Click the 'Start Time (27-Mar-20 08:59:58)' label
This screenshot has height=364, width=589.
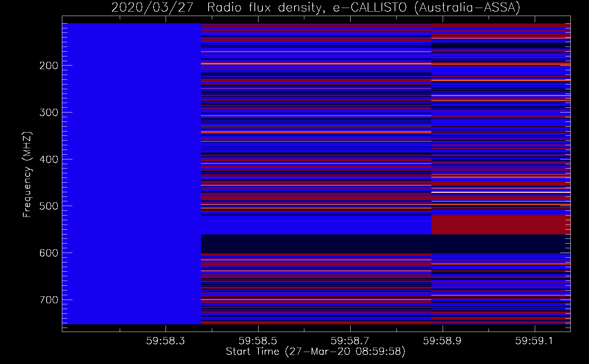316,351
